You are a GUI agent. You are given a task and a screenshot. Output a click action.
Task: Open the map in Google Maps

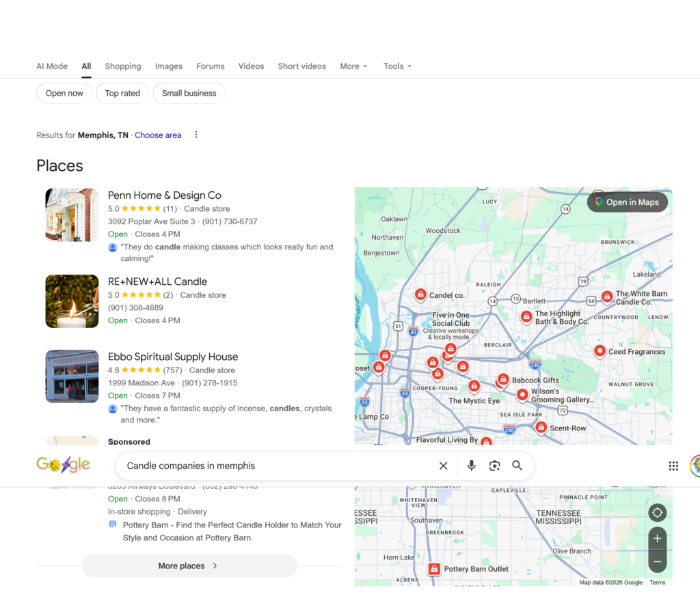[628, 202]
